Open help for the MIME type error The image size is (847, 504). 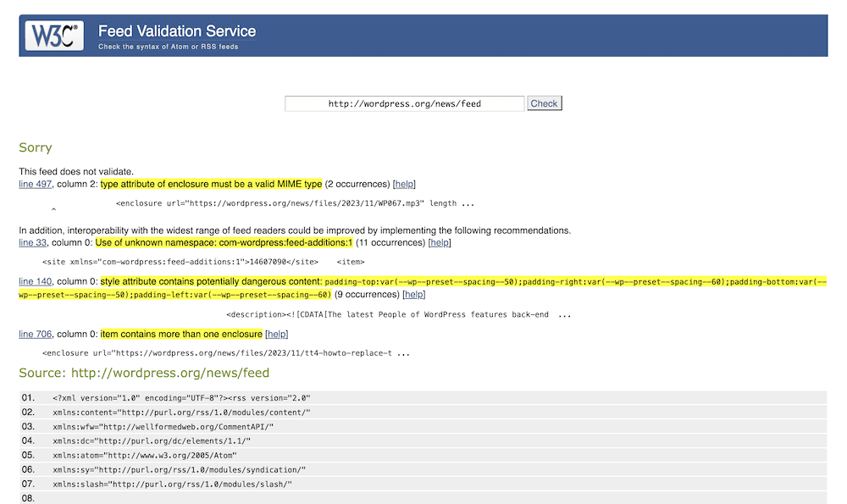404,184
